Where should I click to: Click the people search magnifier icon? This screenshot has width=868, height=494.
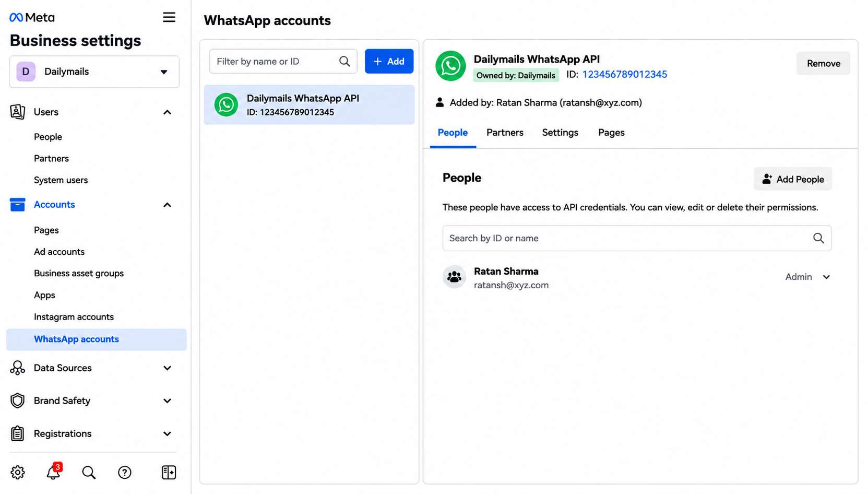[x=818, y=238]
